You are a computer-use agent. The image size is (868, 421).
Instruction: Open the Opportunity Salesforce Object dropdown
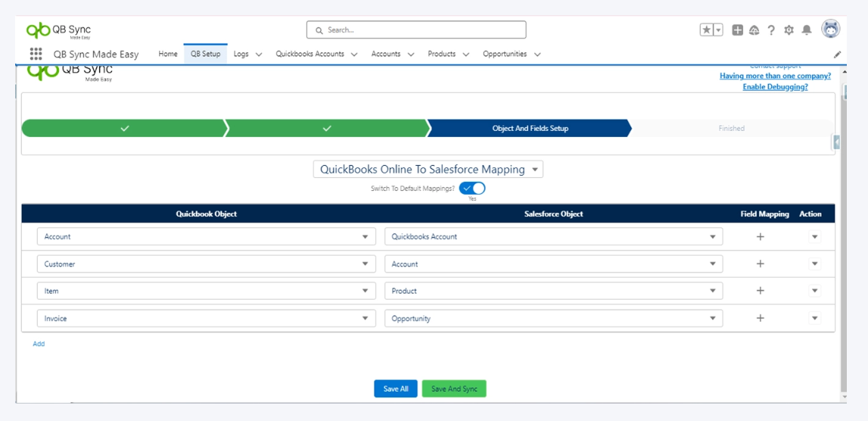(x=553, y=319)
